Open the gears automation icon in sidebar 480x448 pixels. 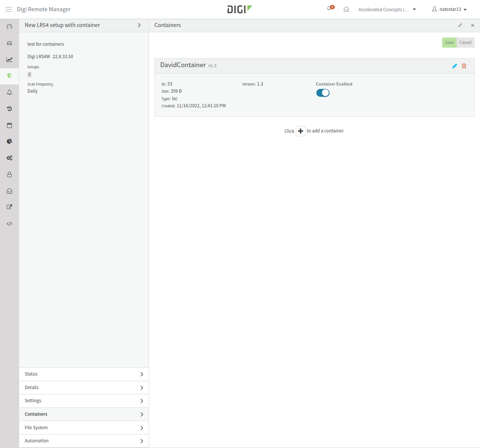coord(9,158)
